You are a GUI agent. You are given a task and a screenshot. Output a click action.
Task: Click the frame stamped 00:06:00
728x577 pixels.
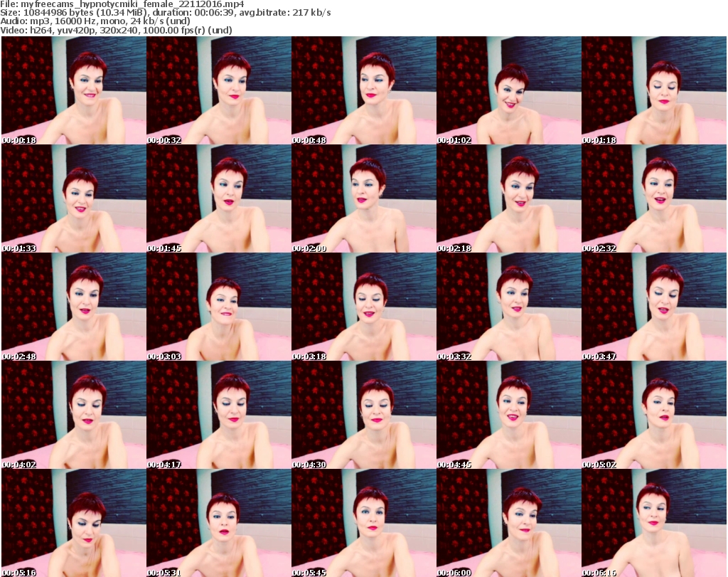coord(508,523)
